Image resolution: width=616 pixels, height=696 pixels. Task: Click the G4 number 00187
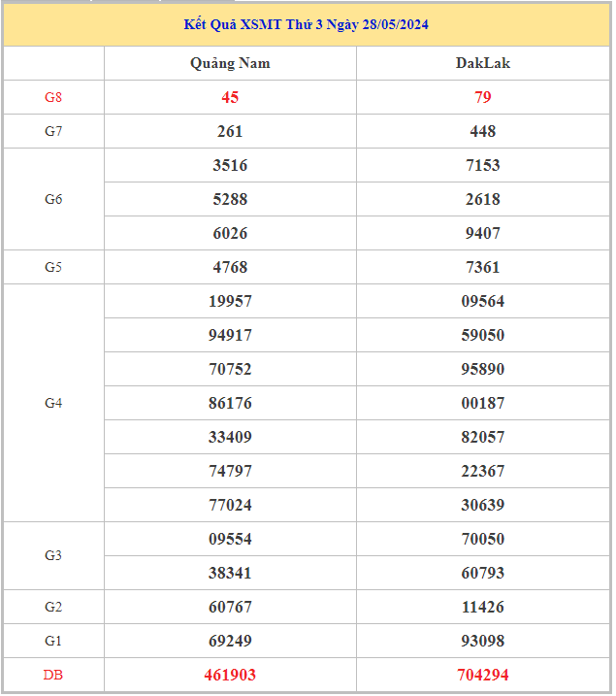tap(482, 403)
